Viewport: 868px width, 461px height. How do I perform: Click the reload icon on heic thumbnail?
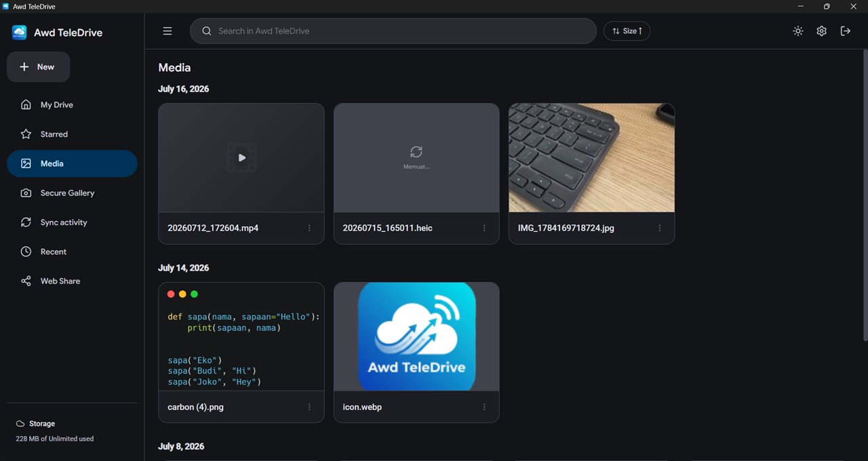416,152
